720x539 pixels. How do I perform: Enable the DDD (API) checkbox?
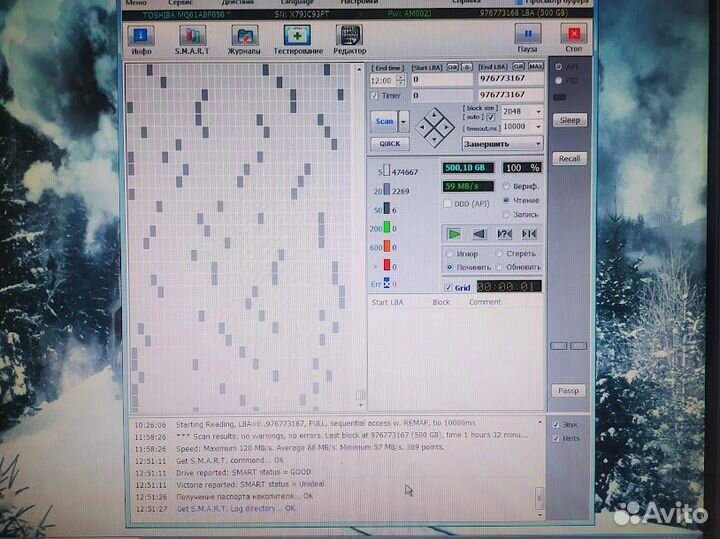point(448,203)
